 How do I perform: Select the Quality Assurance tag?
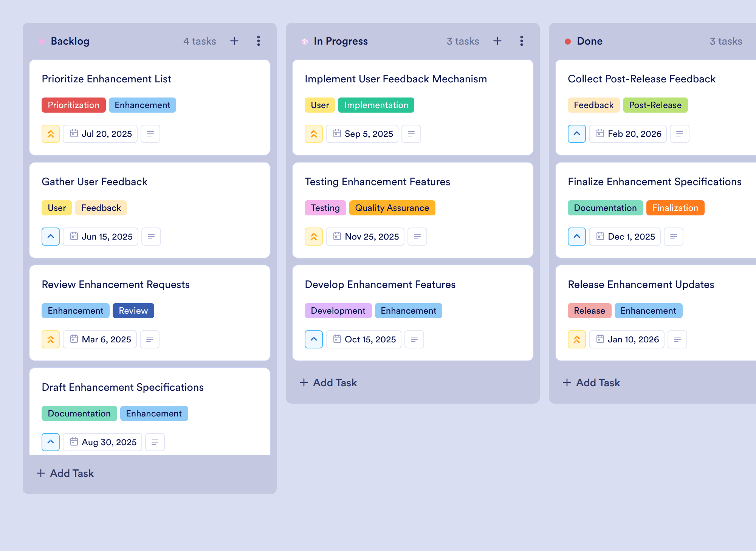(x=392, y=208)
